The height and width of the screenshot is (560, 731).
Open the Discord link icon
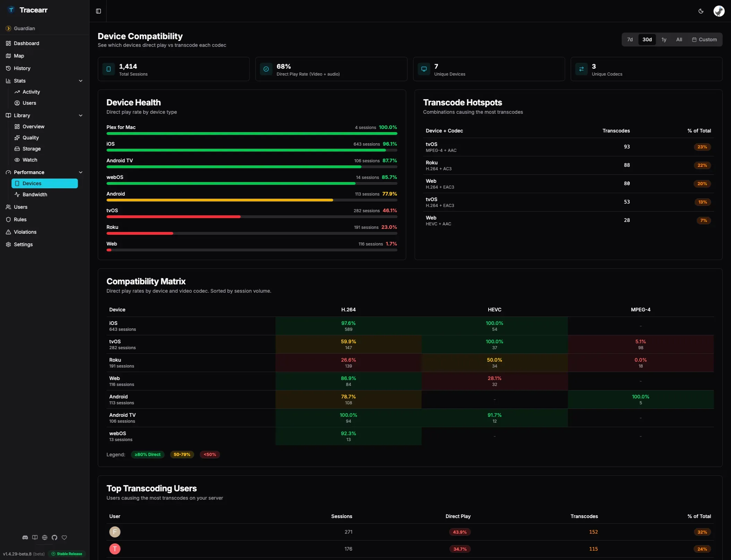coord(25,537)
